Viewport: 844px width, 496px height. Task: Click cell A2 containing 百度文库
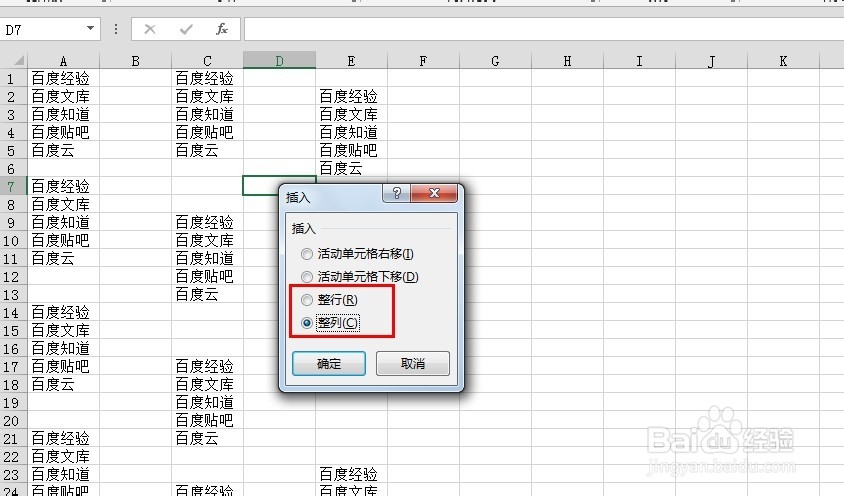pyautogui.click(x=64, y=96)
